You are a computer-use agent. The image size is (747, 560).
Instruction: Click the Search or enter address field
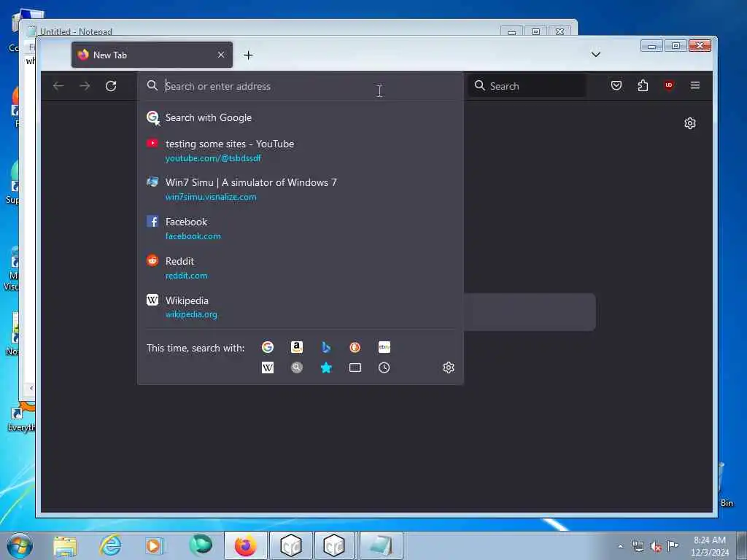[300, 86]
